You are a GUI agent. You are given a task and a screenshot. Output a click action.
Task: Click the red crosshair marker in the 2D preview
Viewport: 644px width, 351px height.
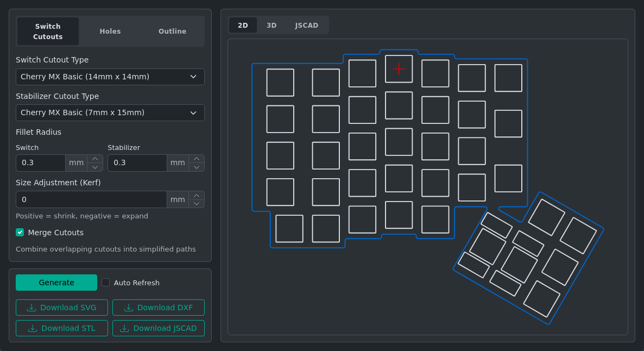(399, 69)
